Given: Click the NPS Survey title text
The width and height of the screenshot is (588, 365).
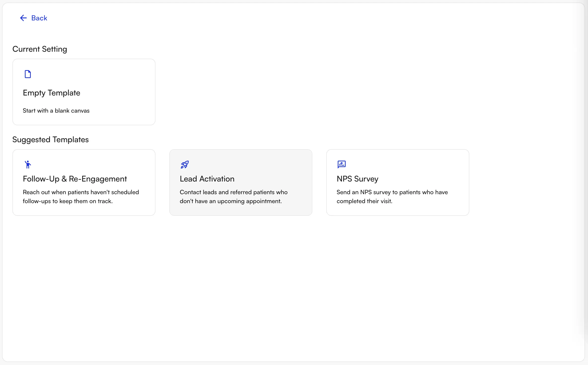Looking at the screenshot, I should (x=357, y=179).
